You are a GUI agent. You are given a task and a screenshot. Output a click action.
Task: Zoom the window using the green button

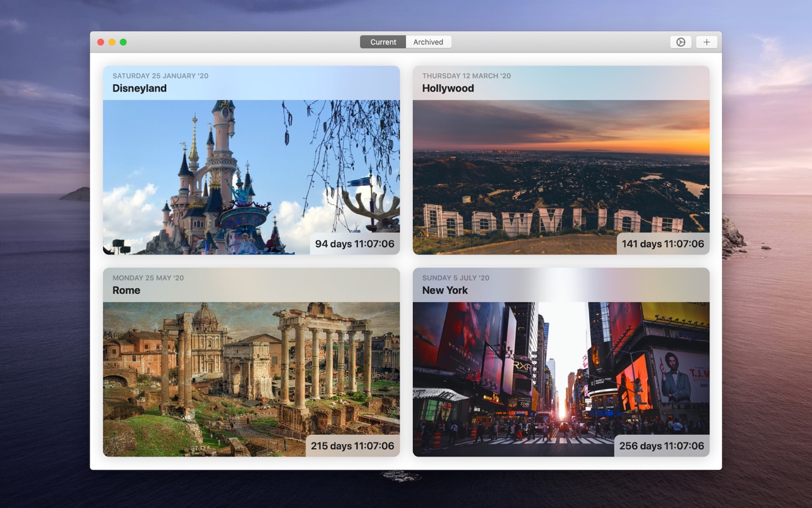pos(123,42)
